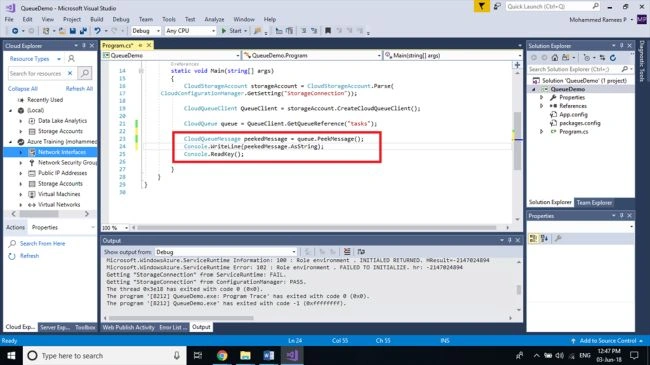Open the Debug menu
The height and width of the screenshot is (365, 650).
click(121, 19)
